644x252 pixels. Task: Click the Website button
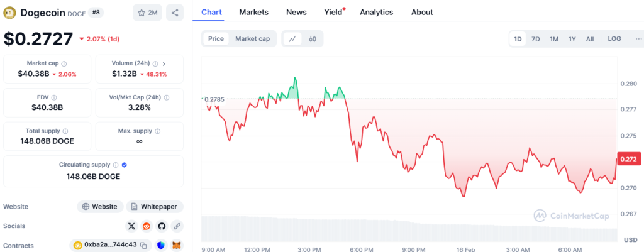(100, 207)
